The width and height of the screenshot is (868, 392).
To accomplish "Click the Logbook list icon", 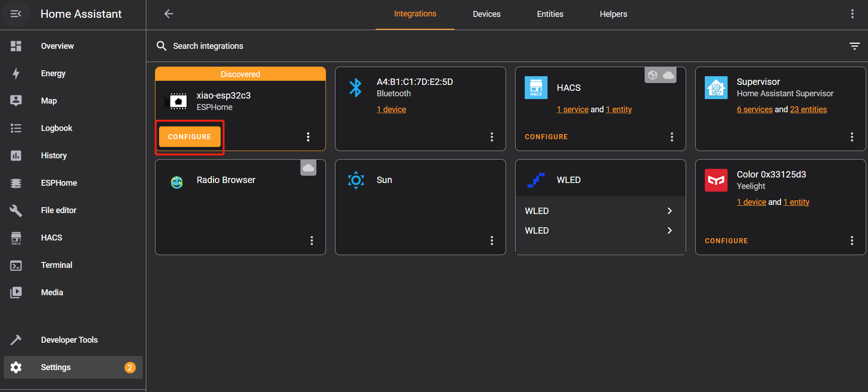I will tap(16, 128).
